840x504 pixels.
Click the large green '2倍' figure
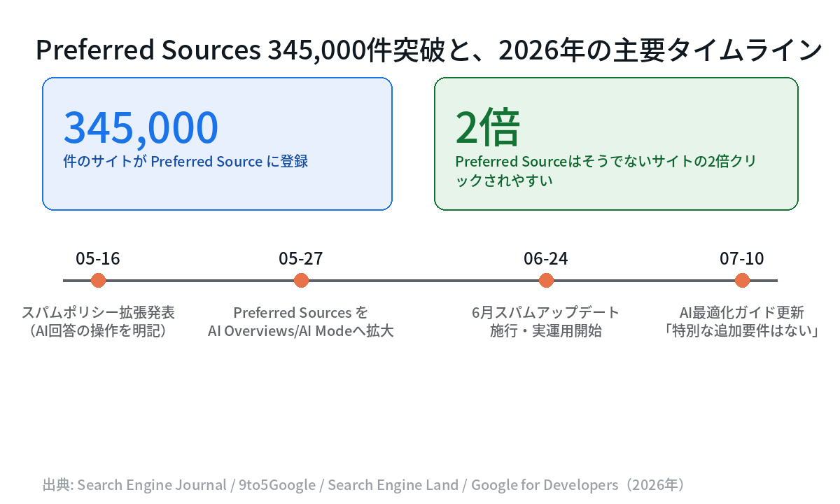click(487, 127)
